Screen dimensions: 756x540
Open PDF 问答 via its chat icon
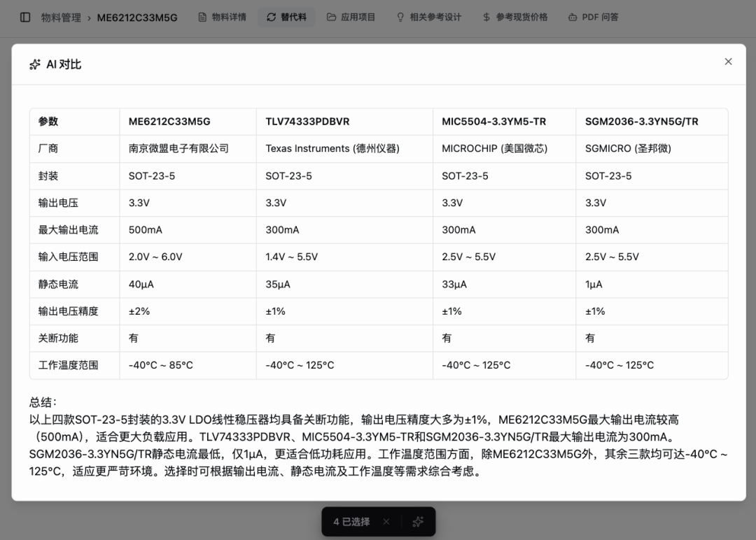574,17
